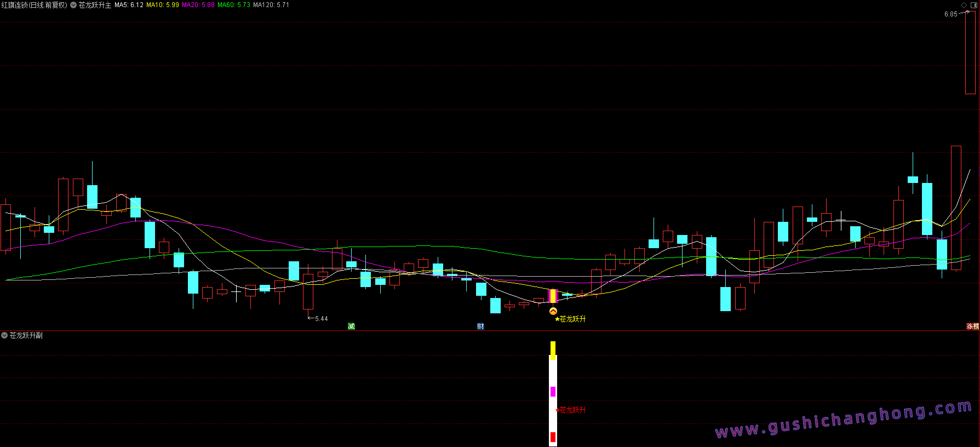Click the yellow-magenta signal candlestick
980x447 pixels.
[553, 296]
